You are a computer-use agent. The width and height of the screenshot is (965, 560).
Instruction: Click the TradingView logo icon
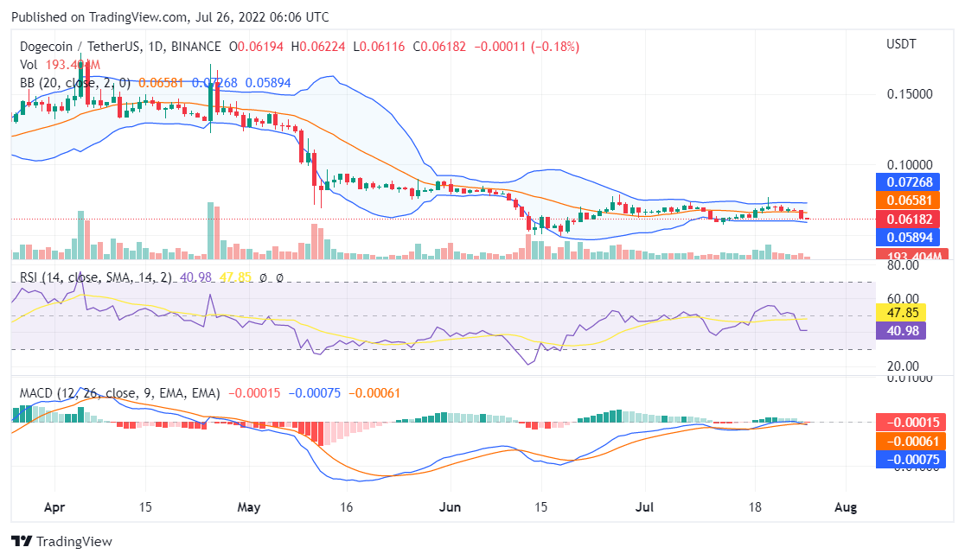(21, 542)
